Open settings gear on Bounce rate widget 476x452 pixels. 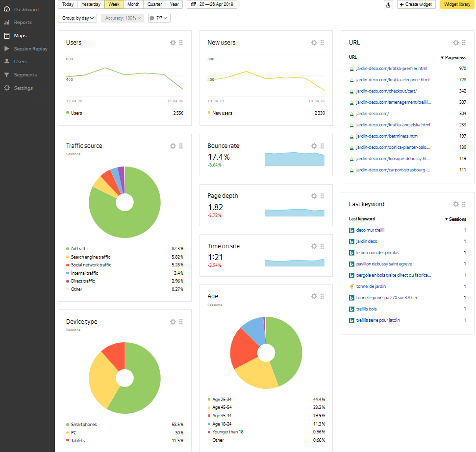[x=314, y=146]
